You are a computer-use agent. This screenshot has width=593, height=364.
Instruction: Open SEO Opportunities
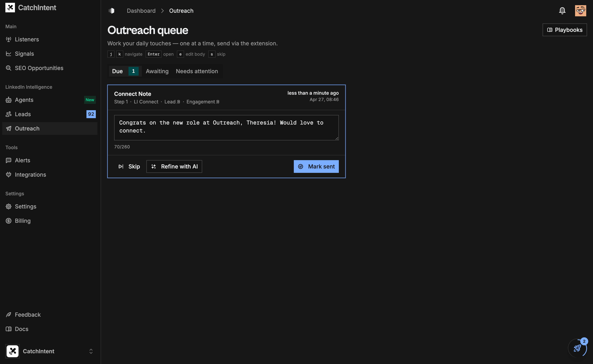39,68
